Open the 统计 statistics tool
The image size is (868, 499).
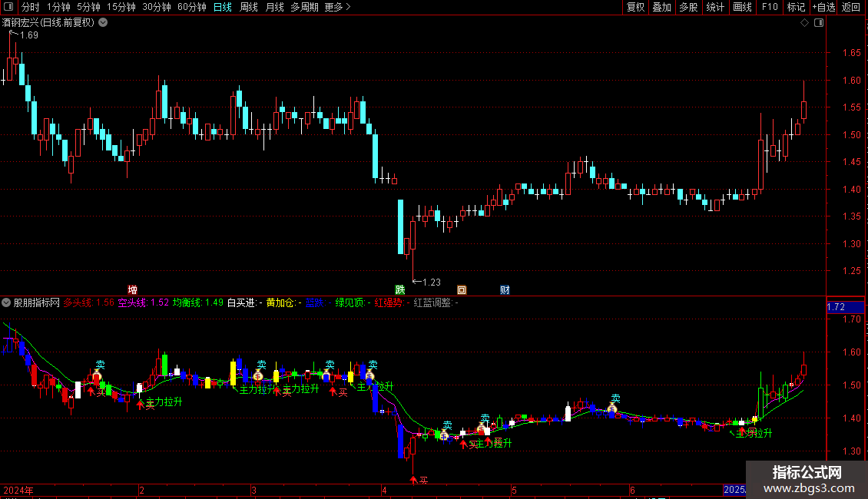pos(714,7)
